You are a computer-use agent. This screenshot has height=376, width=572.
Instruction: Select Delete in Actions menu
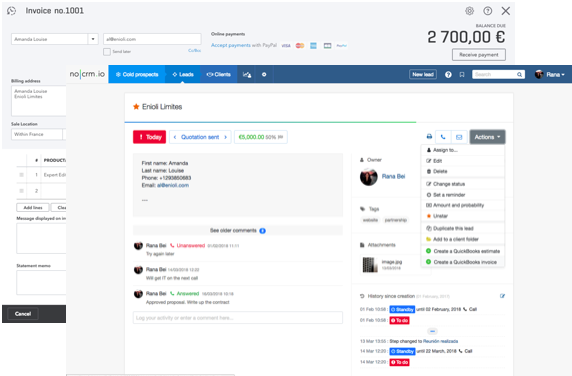pyautogui.click(x=463, y=171)
